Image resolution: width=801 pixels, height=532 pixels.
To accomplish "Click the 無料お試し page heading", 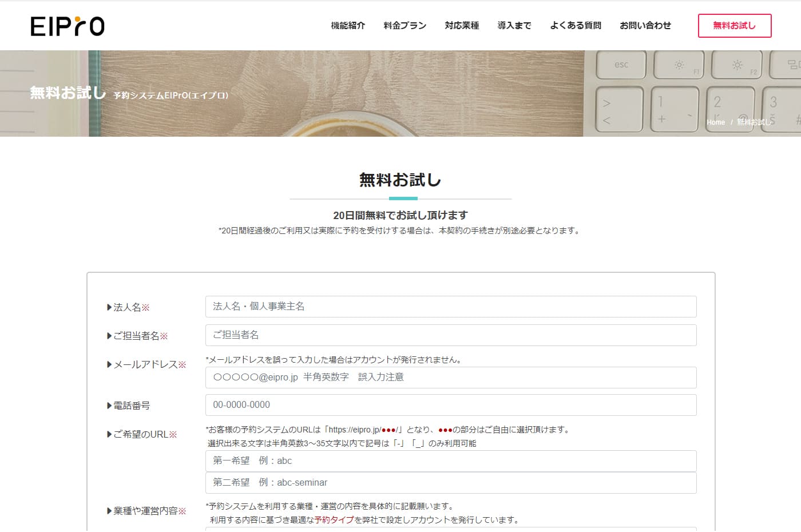I will click(400, 180).
